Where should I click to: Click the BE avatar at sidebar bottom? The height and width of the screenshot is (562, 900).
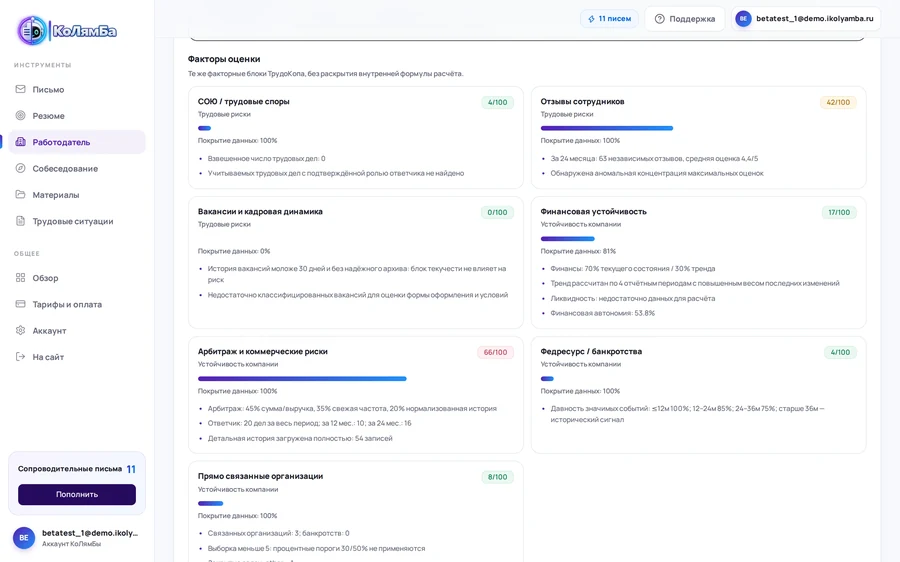pyautogui.click(x=24, y=538)
